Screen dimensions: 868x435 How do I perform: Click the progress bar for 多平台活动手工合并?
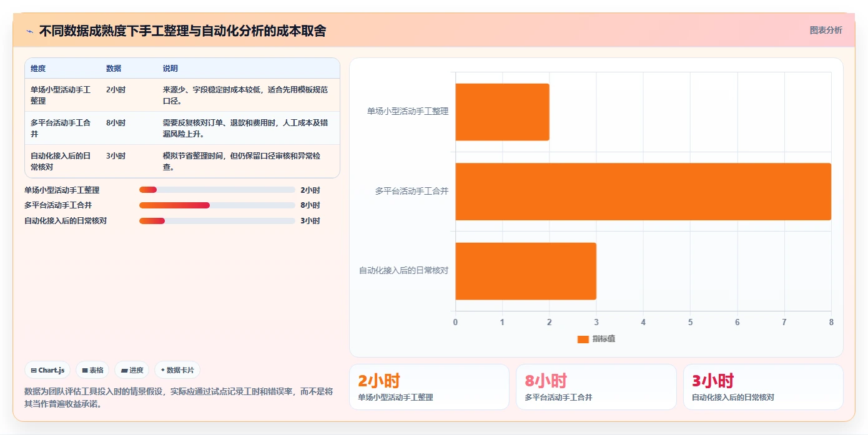[217, 205]
